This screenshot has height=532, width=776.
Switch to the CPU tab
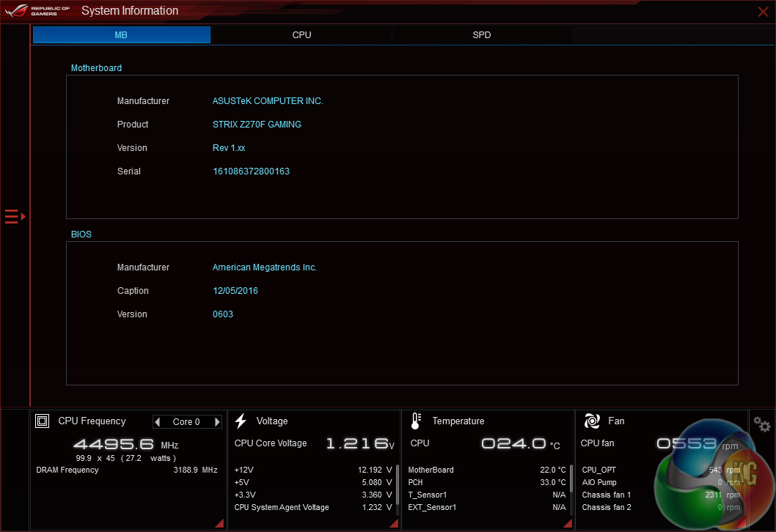301,35
